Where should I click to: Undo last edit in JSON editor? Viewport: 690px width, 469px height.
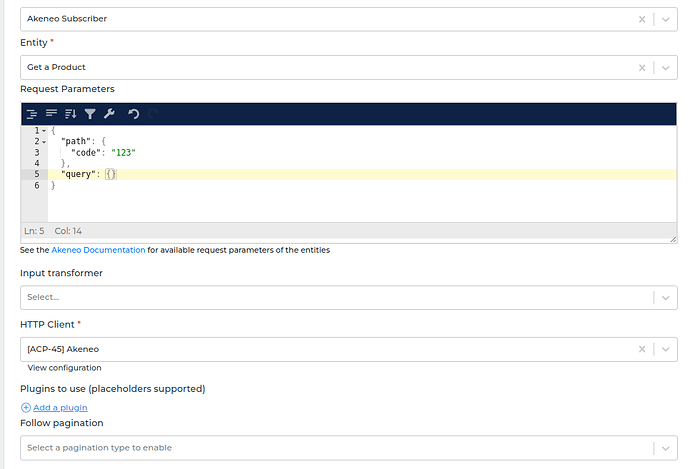point(133,114)
